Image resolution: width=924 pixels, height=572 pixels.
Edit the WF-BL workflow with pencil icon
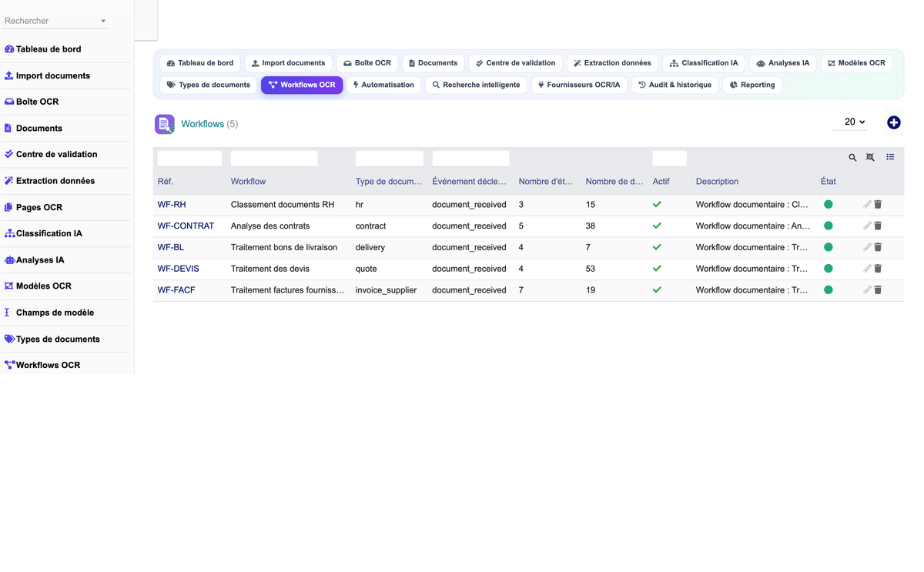point(867,247)
